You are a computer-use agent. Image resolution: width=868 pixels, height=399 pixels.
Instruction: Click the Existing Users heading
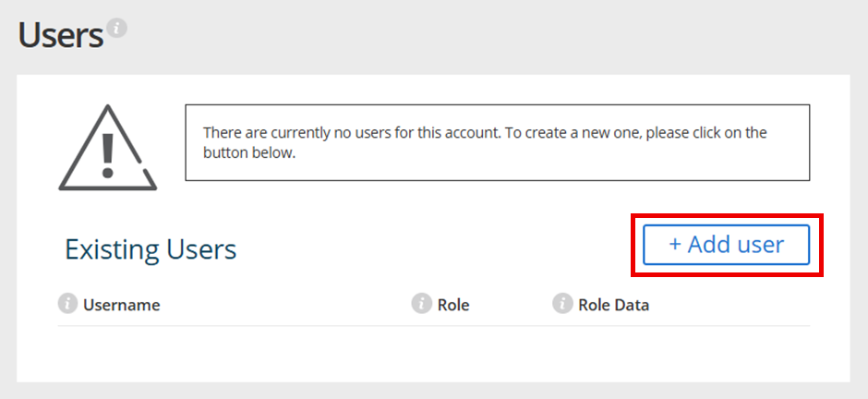(x=151, y=249)
